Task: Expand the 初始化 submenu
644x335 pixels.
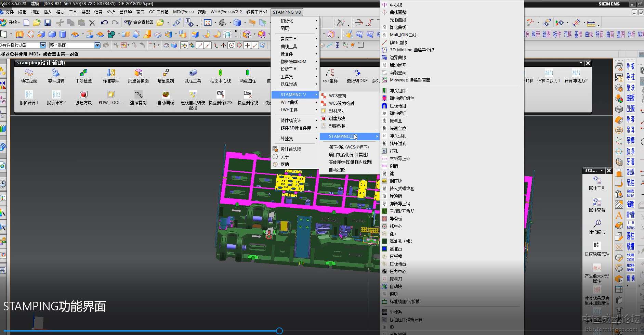Action: click(295, 21)
